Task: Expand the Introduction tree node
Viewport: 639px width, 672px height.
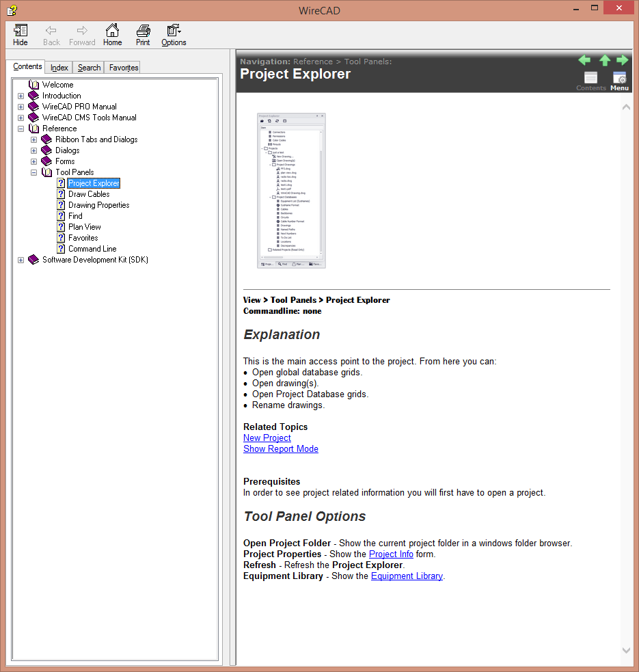Action: tap(21, 96)
